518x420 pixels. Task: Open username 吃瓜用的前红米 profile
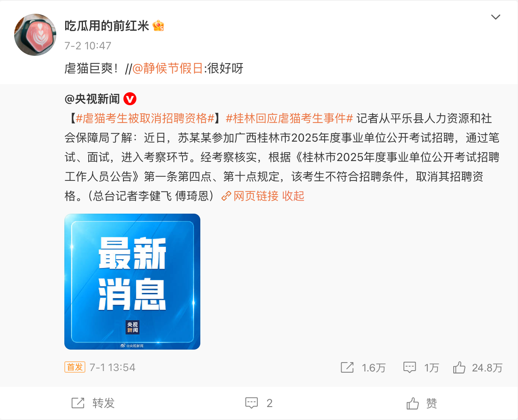pos(107,26)
